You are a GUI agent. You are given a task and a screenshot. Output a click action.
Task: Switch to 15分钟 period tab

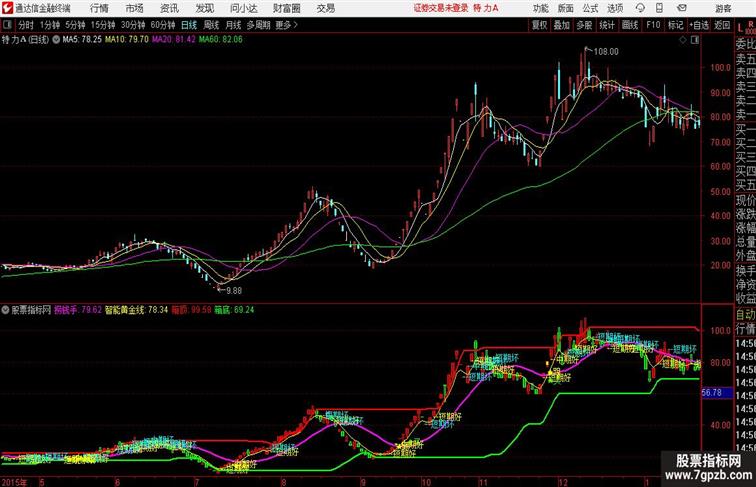103,25
